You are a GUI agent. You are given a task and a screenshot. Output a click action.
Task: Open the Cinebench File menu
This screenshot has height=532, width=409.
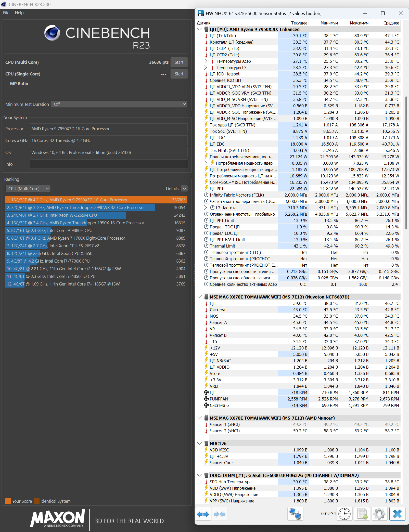pos(6,13)
